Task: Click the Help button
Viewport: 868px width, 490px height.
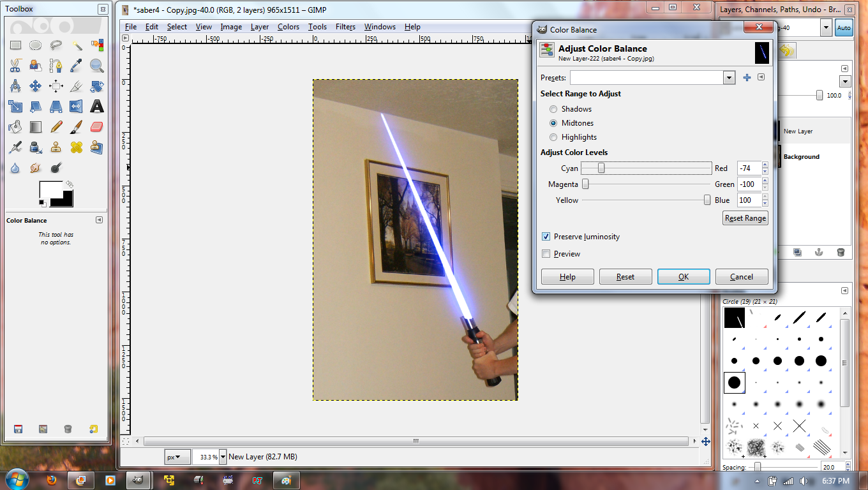Action: tap(567, 277)
